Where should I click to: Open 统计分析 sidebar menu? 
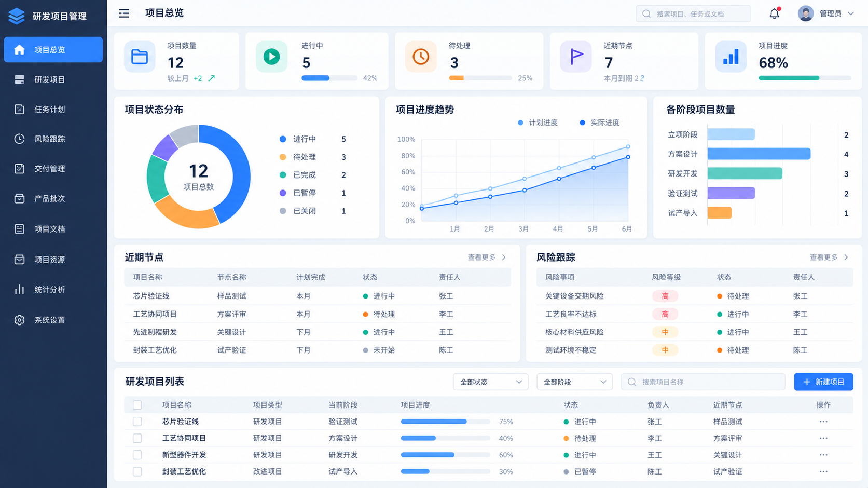[x=53, y=290]
